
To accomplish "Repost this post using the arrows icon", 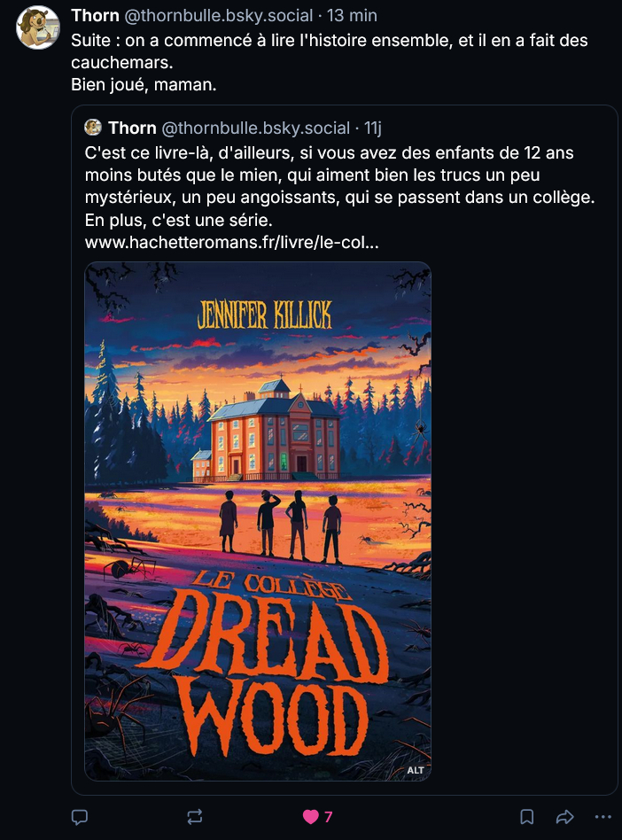I will (x=194, y=817).
